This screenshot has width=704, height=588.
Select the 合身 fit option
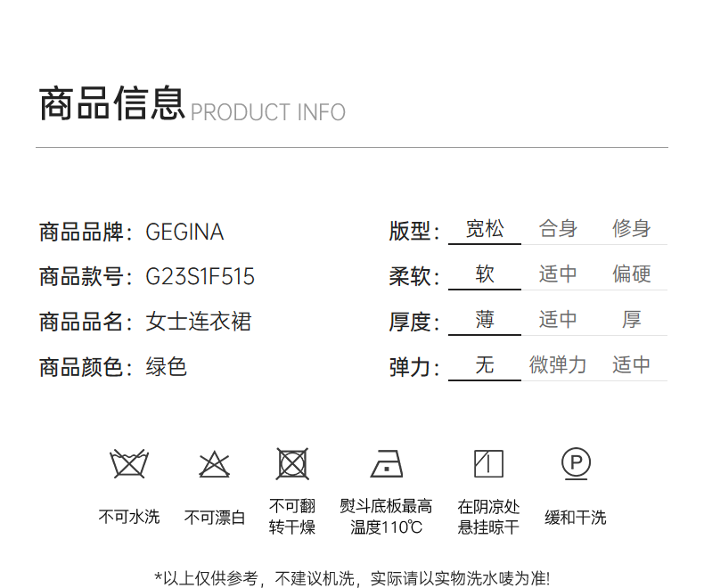pyautogui.click(x=558, y=230)
